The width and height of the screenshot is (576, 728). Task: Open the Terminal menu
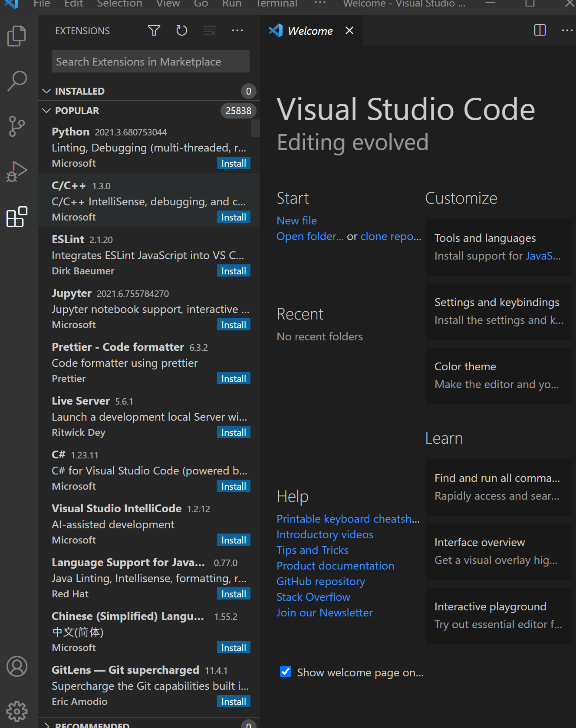tap(276, 4)
